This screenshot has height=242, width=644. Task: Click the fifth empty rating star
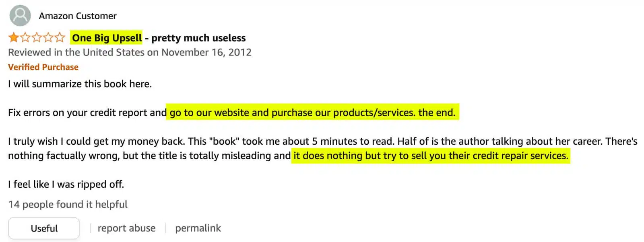tap(60, 38)
